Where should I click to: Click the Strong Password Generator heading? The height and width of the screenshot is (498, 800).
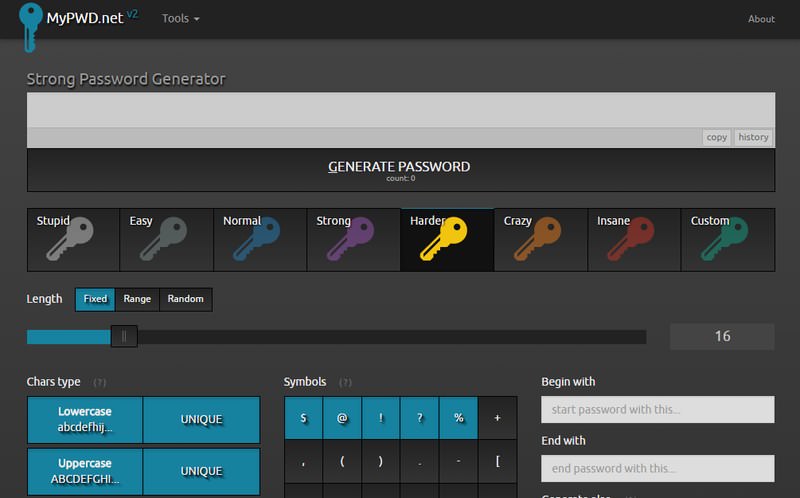point(126,79)
